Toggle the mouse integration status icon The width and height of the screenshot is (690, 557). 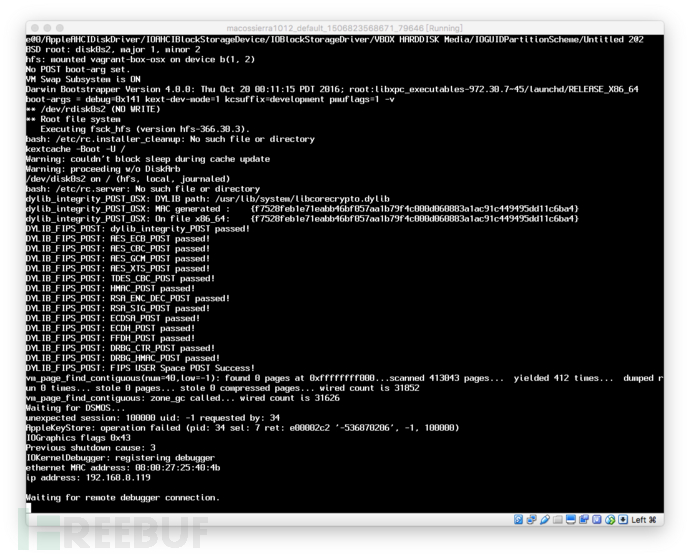pos(610,519)
